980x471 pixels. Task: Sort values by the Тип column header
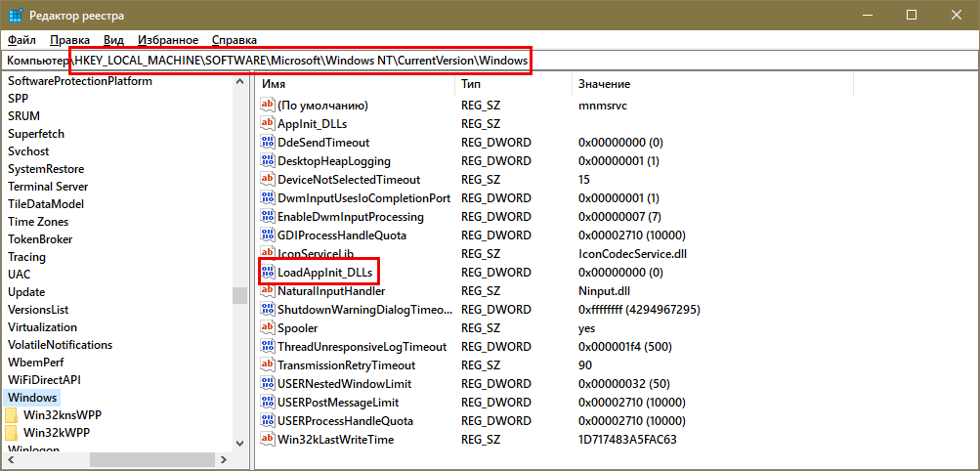[x=471, y=85]
